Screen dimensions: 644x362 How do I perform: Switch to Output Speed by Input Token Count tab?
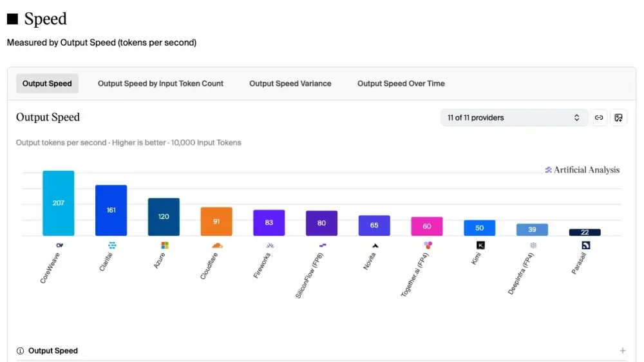click(x=160, y=83)
